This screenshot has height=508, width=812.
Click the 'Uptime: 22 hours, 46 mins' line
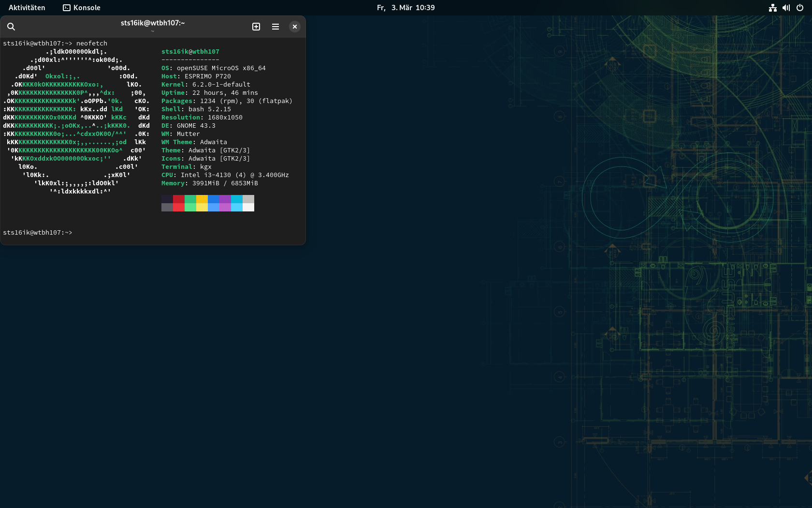click(x=210, y=93)
